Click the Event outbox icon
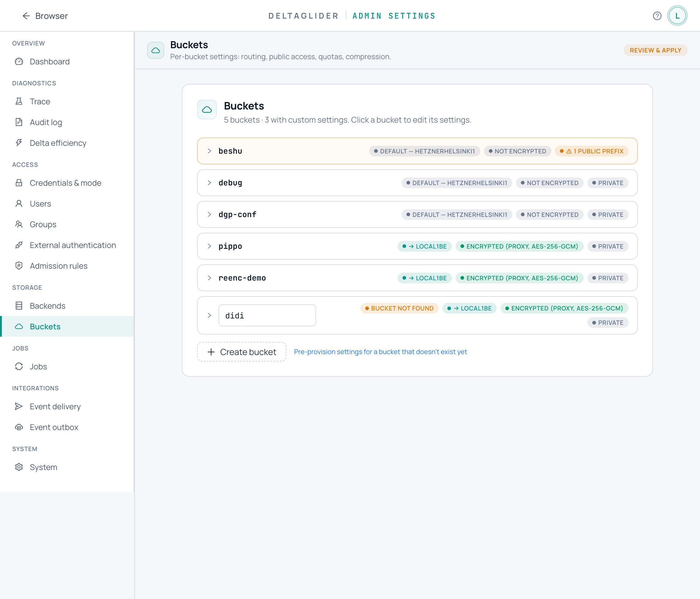The height and width of the screenshot is (599, 700). click(x=19, y=427)
